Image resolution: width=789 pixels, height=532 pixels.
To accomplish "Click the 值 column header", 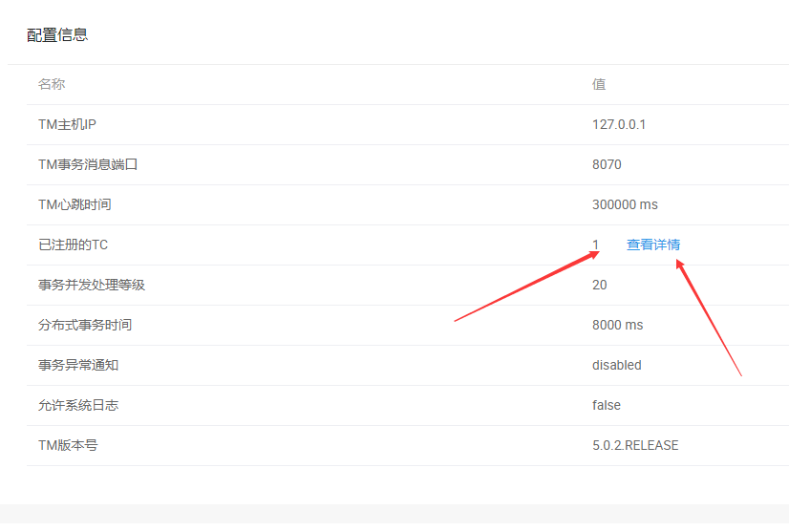I will tap(599, 84).
